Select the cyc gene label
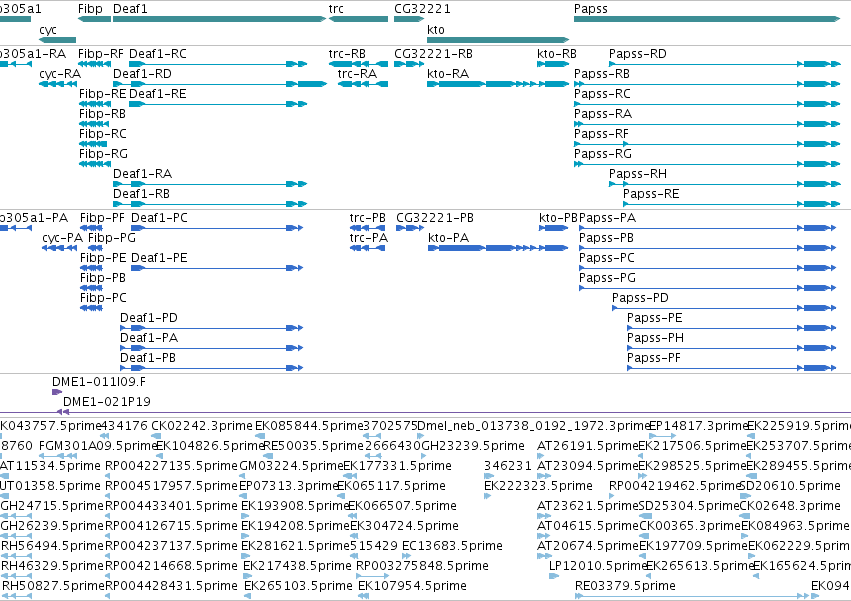 coord(48,30)
